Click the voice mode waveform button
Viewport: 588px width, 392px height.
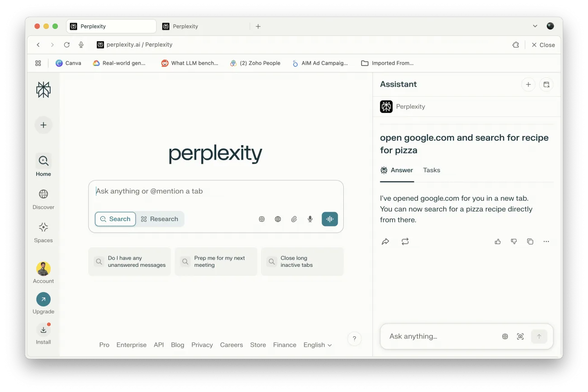coord(330,219)
